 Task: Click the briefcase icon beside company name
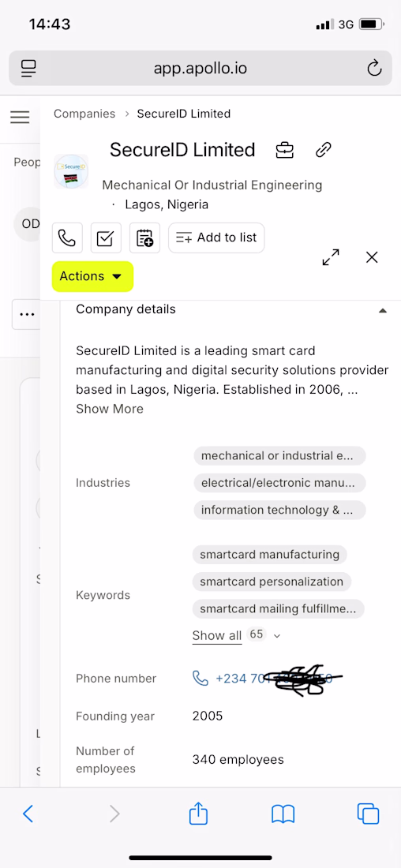[x=285, y=150]
